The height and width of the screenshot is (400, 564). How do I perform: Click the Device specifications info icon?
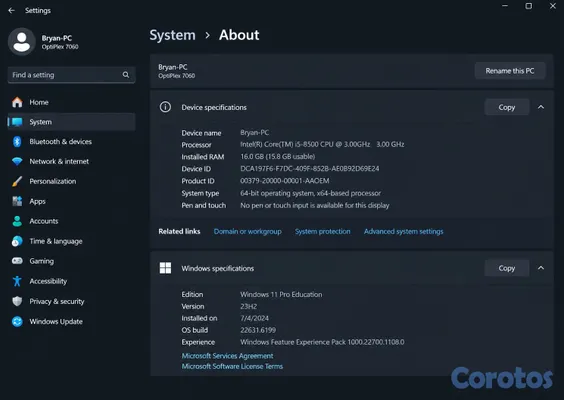pos(165,107)
